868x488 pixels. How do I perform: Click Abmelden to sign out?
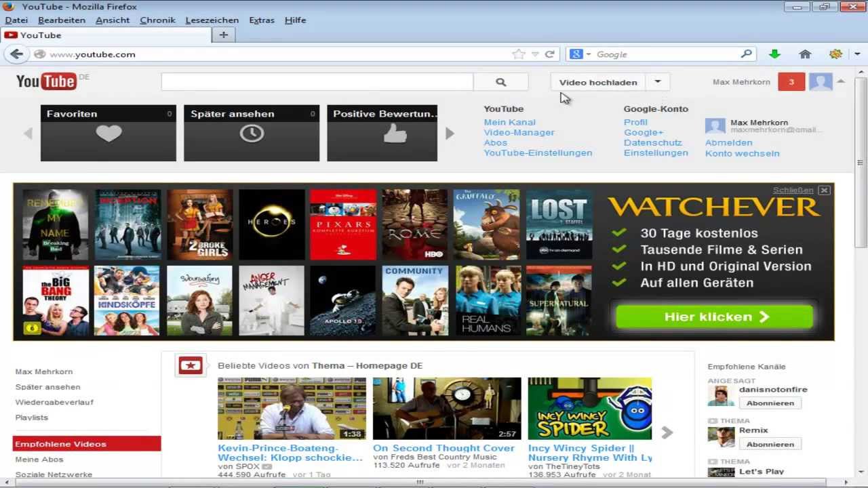coord(728,143)
